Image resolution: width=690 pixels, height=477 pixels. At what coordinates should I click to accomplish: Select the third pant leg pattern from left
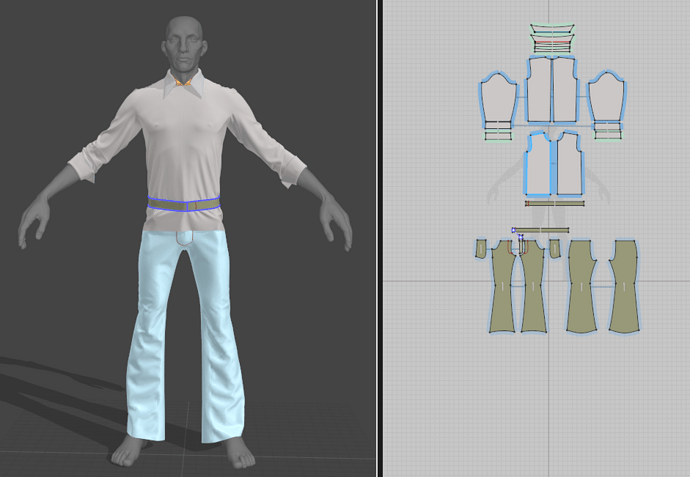point(582,287)
